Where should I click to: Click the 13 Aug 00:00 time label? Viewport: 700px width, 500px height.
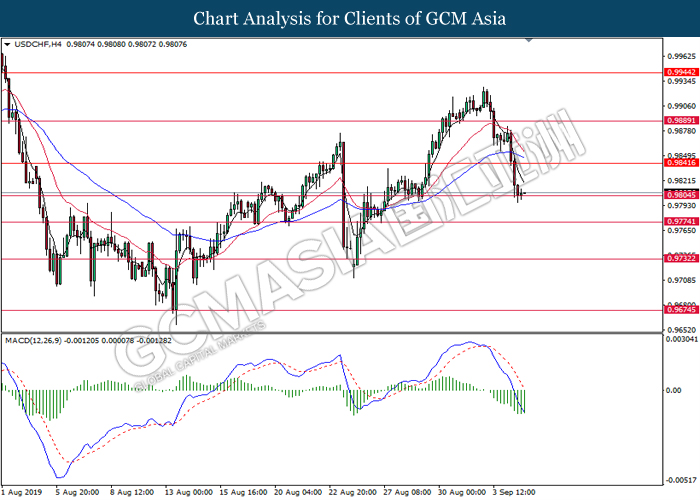point(188,492)
